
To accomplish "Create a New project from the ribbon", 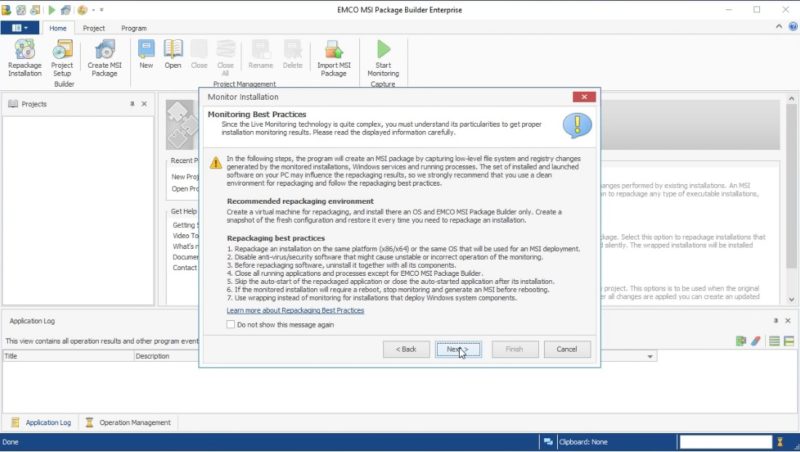I will (x=146, y=54).
